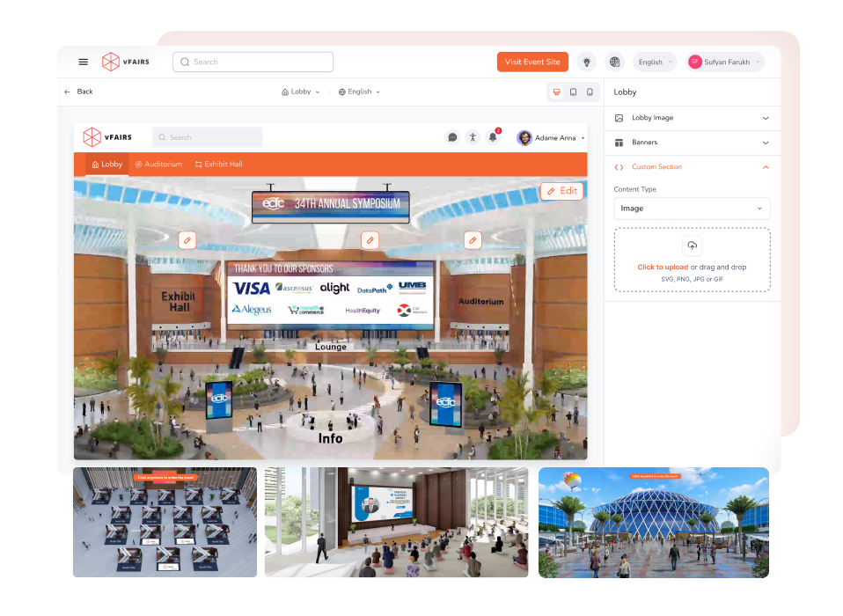Expand the Banners section

(x=692, y=142)
